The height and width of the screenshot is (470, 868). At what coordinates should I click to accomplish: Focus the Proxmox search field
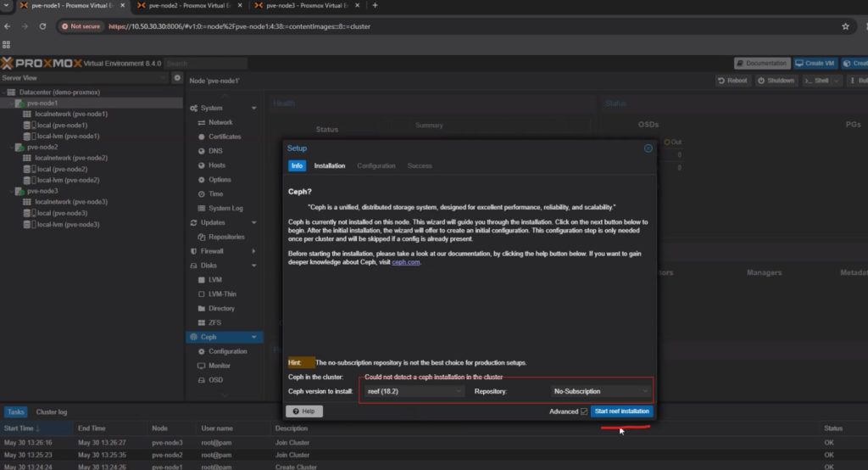pyautogui.click(x=205, y=63)
